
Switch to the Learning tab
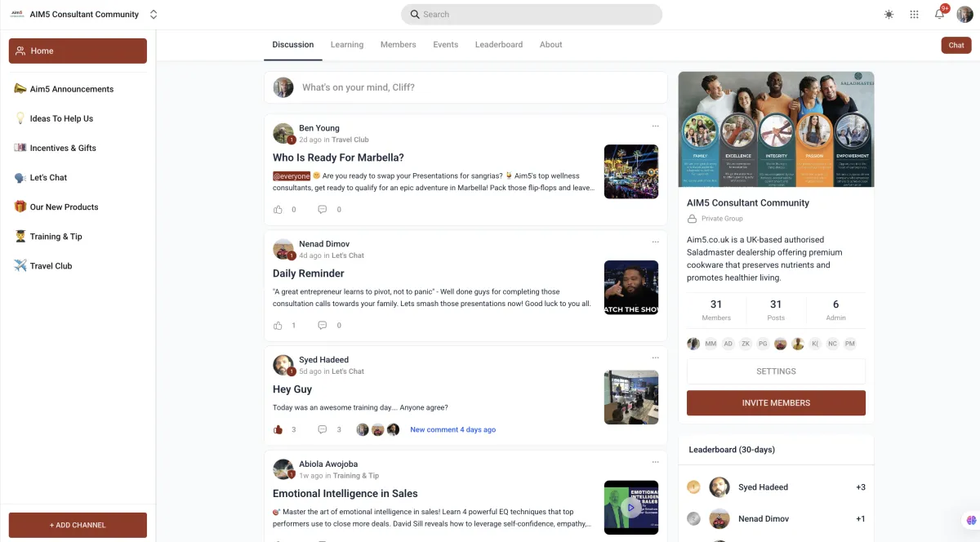pyautogui.click(x=347, y=44)
